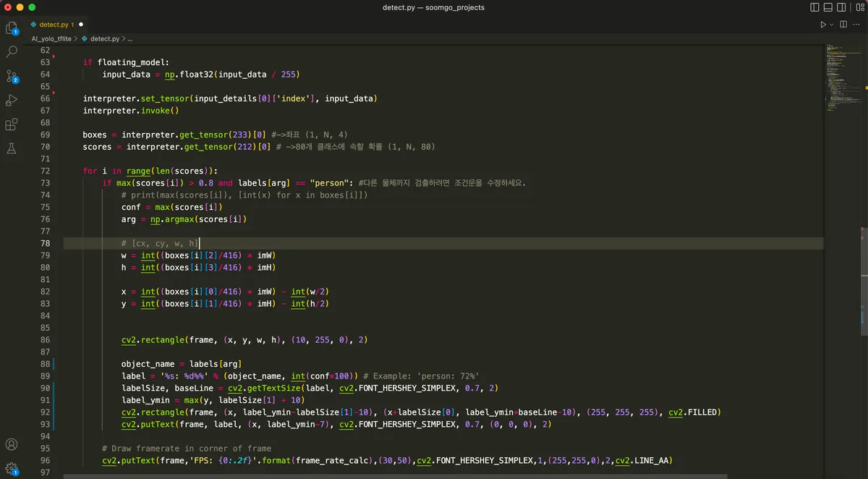Expand the Run Python file dropdown arrow
The width and height of the screenshot is (868, 479).
tap(832, 25)
